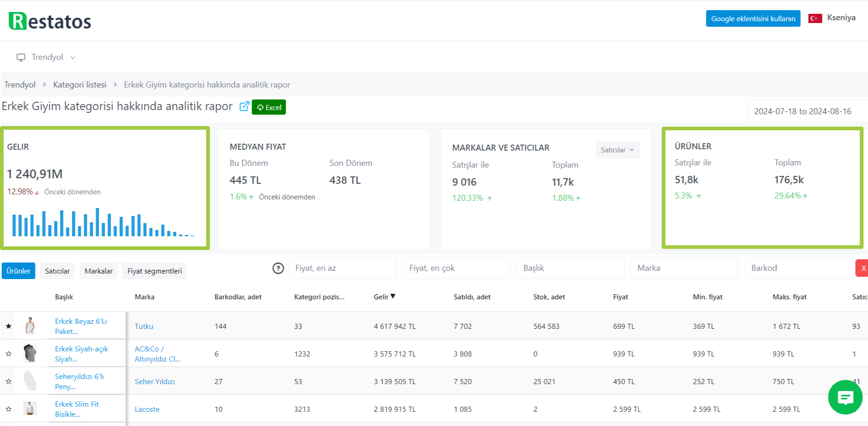Click the monitor icon beside Trendyol
The width and height of the screenshot is (868, 426).
click(21, 57)
